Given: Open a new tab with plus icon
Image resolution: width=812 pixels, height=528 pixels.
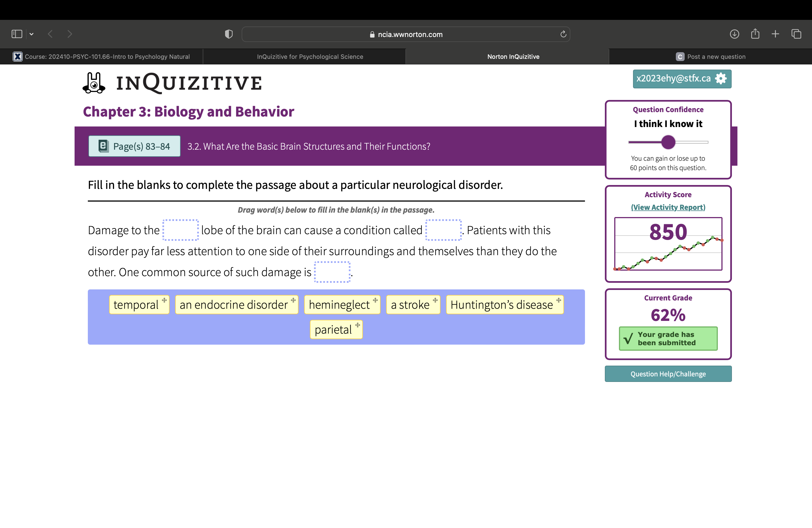Looking at the screenshot, I should point(775,34).
